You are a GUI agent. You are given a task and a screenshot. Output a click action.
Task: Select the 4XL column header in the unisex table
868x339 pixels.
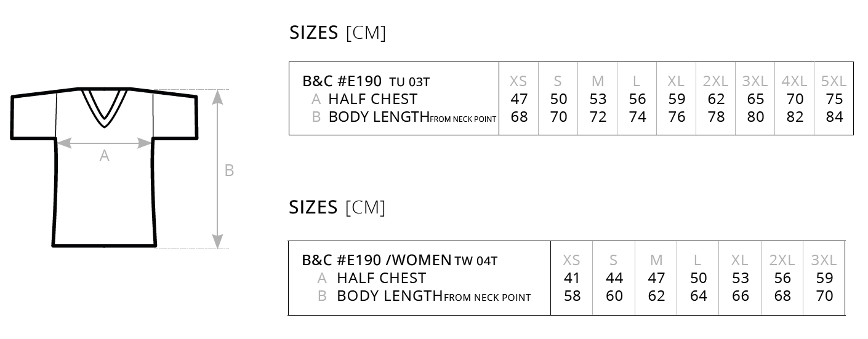click(x=794, y=81)
